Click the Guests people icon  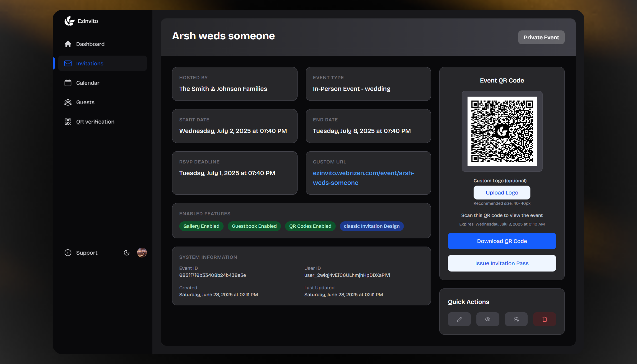(68, 102)
